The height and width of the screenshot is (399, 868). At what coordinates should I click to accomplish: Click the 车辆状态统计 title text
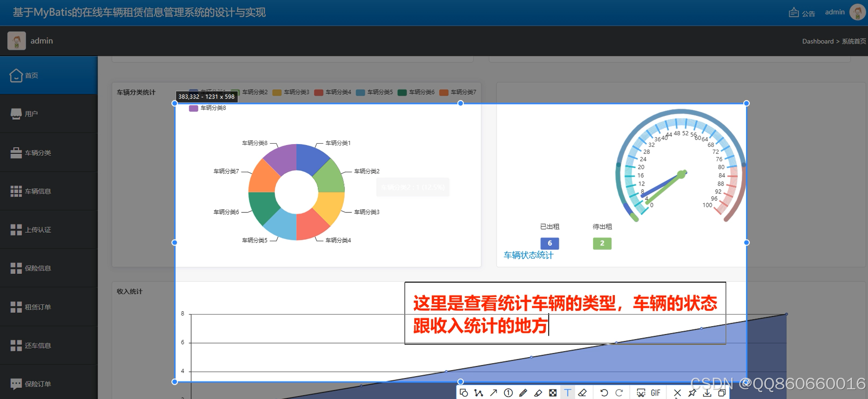point(528,255)
